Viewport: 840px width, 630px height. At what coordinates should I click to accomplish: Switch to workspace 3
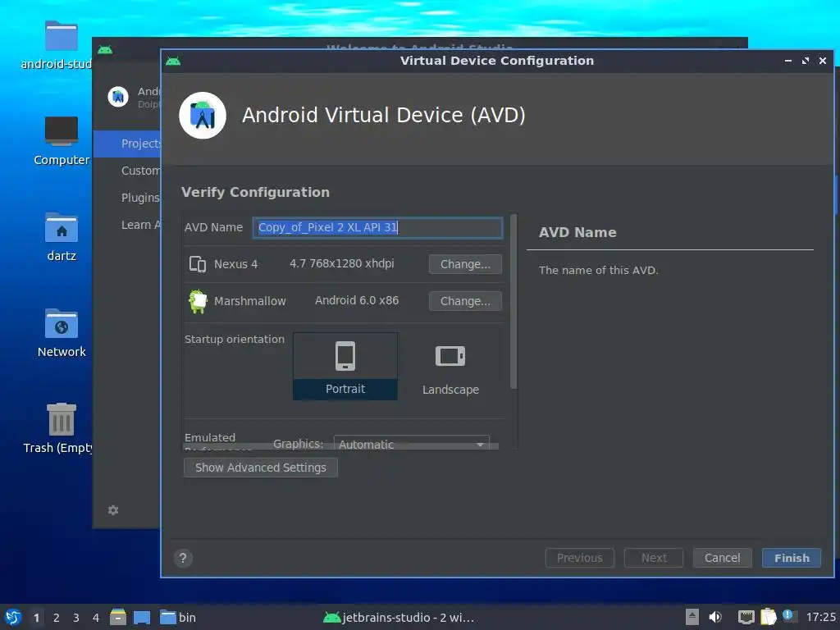pos(76,618)
